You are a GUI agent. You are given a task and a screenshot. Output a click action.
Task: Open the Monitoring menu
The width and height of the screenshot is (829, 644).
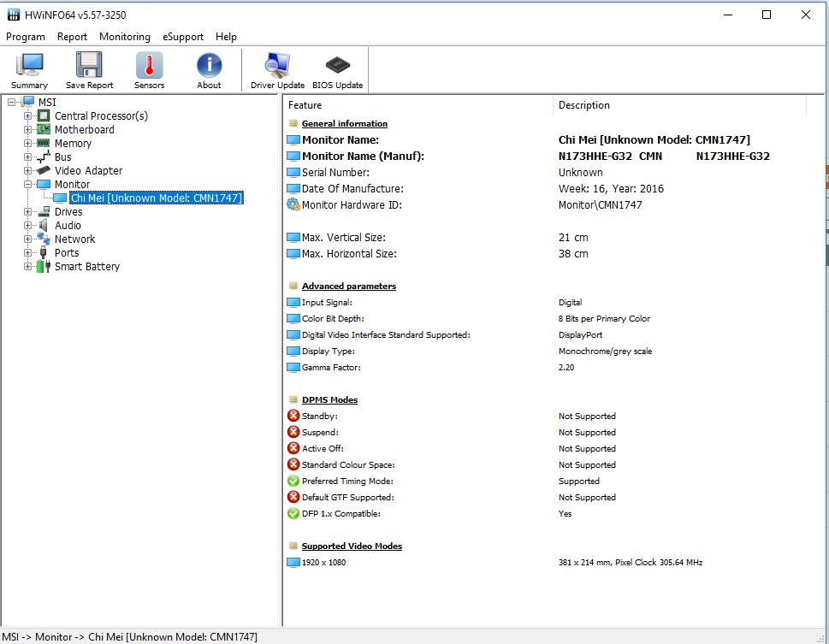tap(125, 37)
